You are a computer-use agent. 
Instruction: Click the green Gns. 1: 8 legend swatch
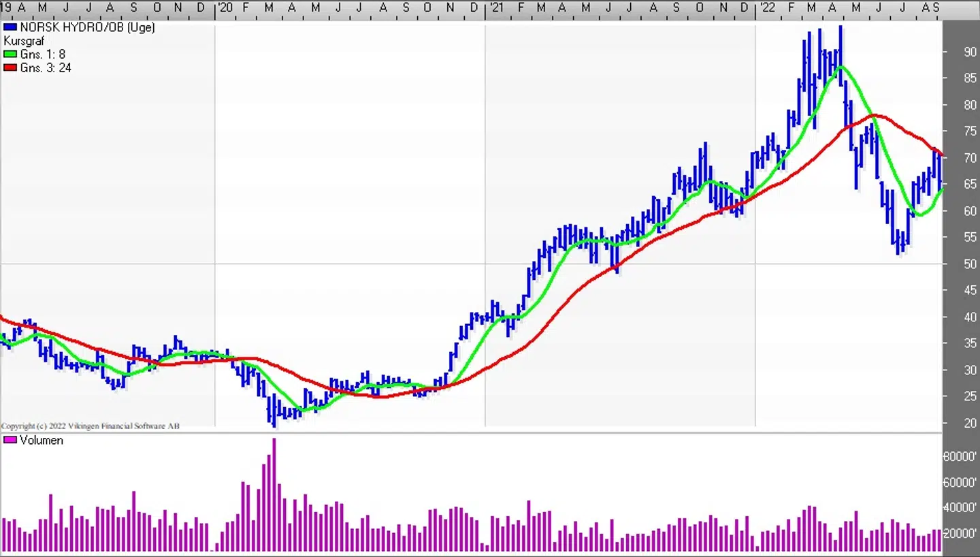point(10,54)
